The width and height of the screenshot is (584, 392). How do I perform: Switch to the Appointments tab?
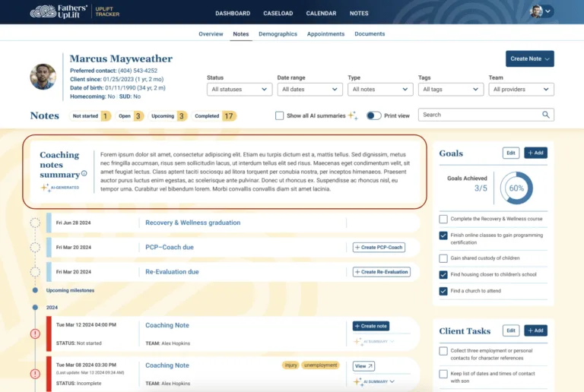(x=326, y=34)
